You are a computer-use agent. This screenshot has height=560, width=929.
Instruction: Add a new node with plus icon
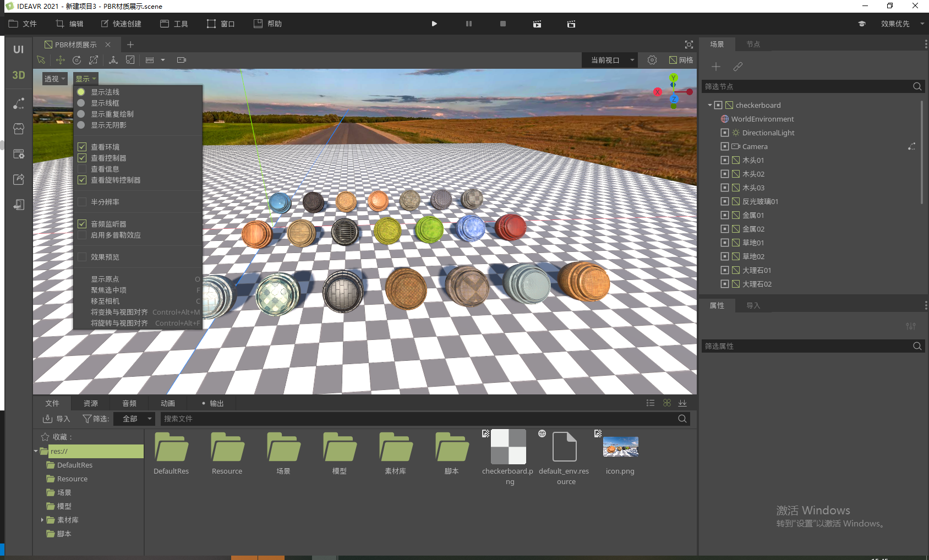[x=716, y=67]
